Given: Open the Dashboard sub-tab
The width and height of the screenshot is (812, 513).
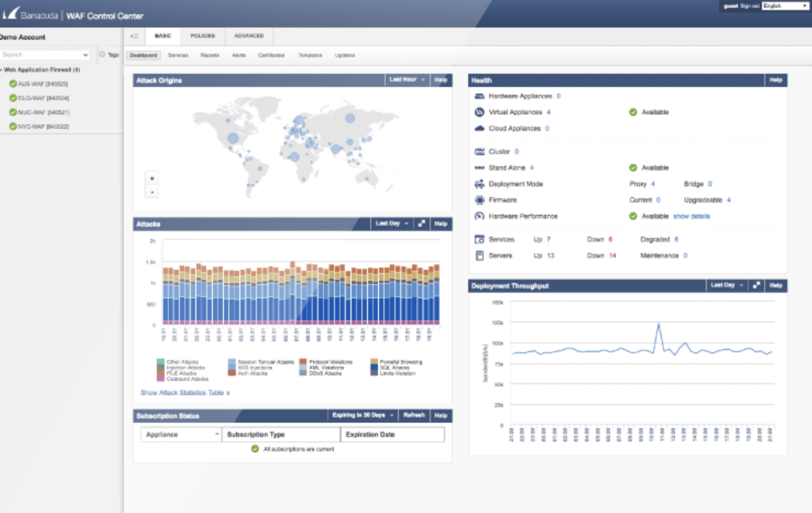Looking at the screenshot, I should [144, 56].
